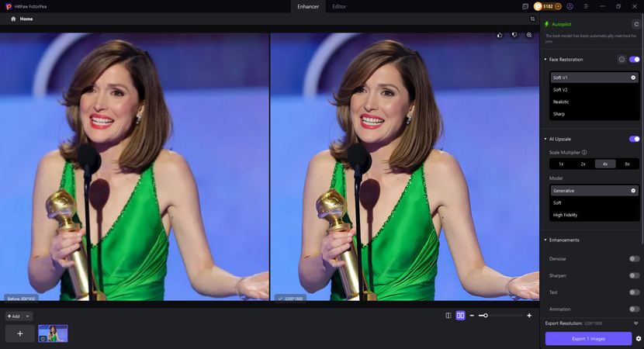Viewport: 644px width, 349px height.
Task: Click the enhanced after image preview
Action: (x=404, y=167)
